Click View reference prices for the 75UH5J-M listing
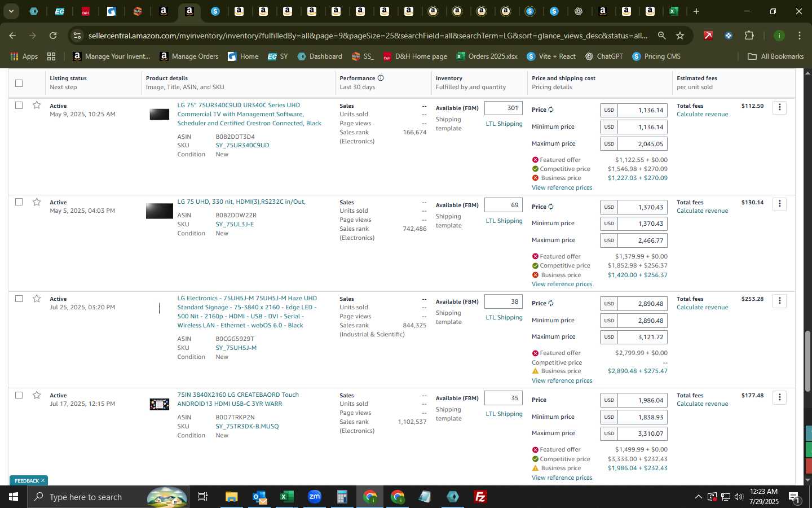 click(562, 380)
